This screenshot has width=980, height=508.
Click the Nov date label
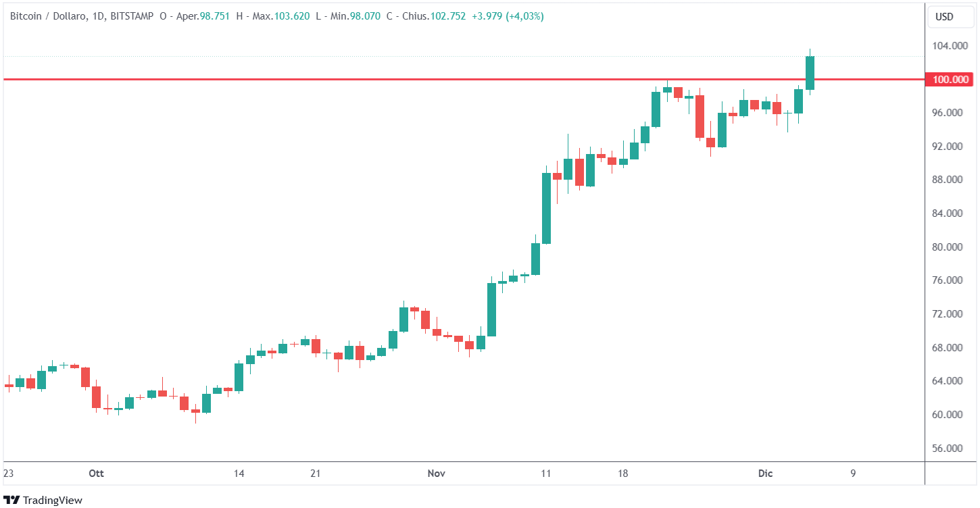tap(437, 474)
